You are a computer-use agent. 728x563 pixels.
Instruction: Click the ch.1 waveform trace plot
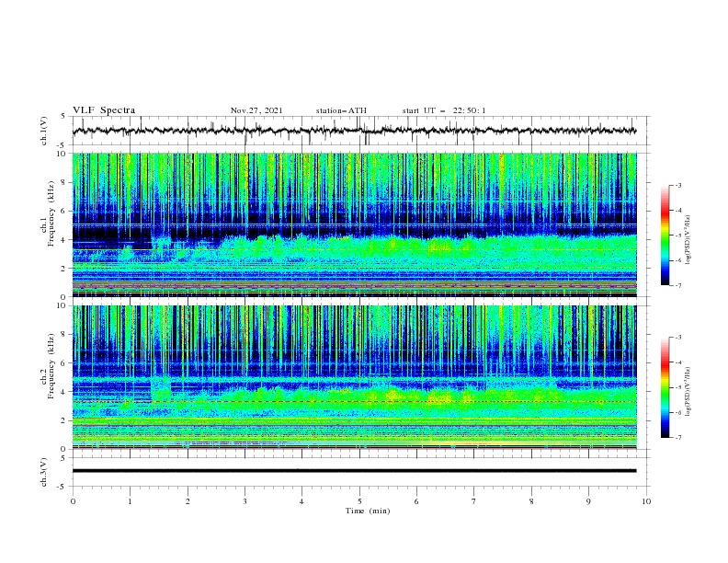(x=354, y=131)
